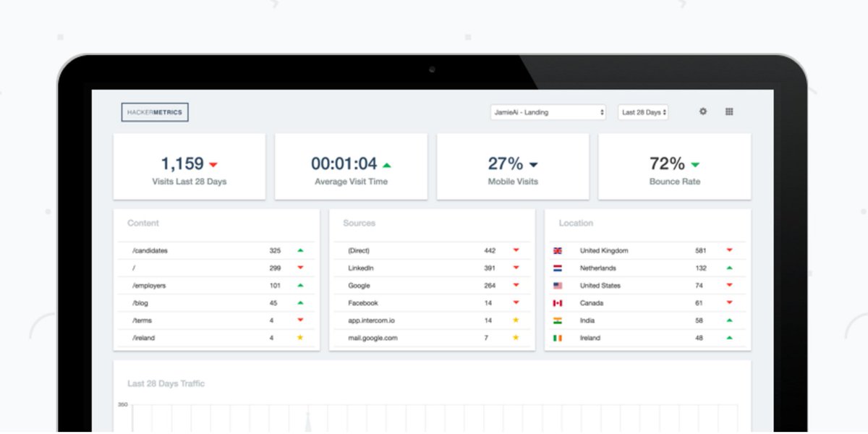Click the green up arrow beside 00:01:04
The height and width of the screenshot is (434, 868).
tap(387, 165)
